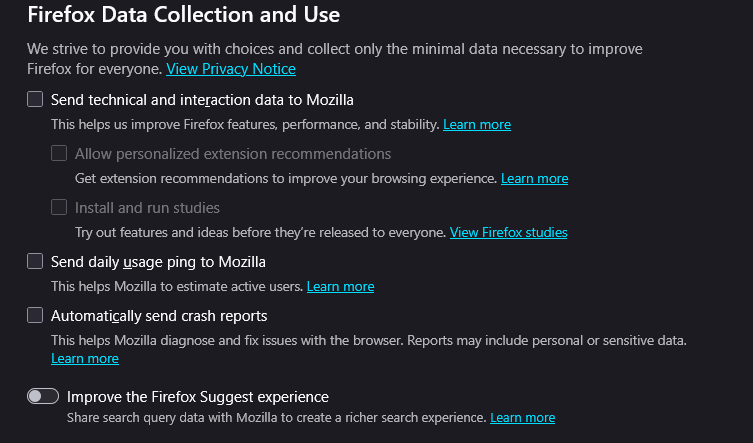Image resolution: width=753 pixels, height=443 pixels.
Task: Click the 'Firefox Data Collection and Use' heading
Action: point(183,15)
